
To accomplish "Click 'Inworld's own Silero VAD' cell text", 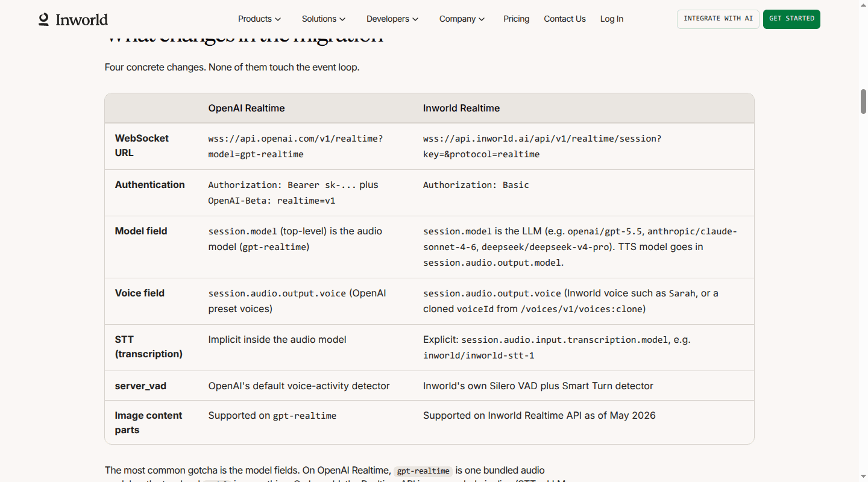I will click(538, 386).
